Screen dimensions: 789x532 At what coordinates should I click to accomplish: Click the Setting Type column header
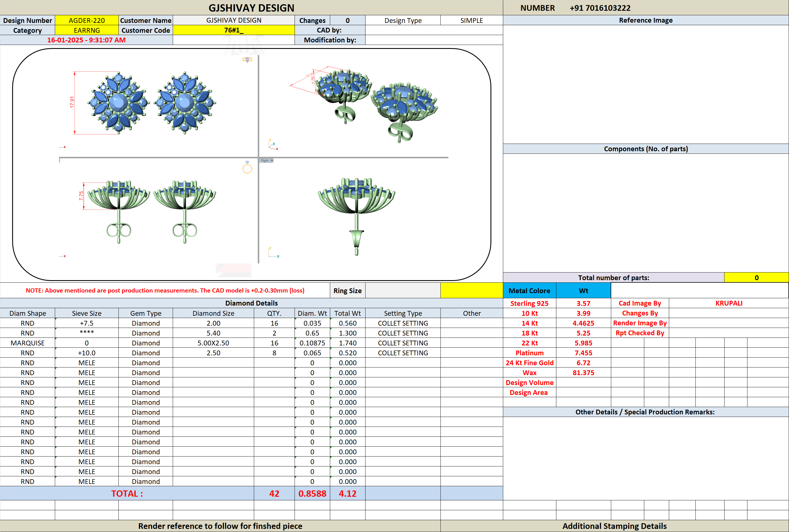[403, 313]
